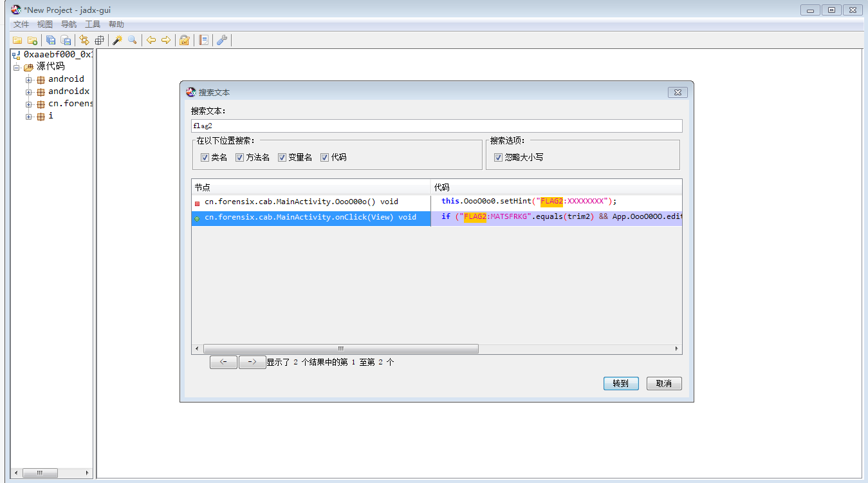Open class search magnifier icon
The image size is (868, 483).
tap(133, 40)
